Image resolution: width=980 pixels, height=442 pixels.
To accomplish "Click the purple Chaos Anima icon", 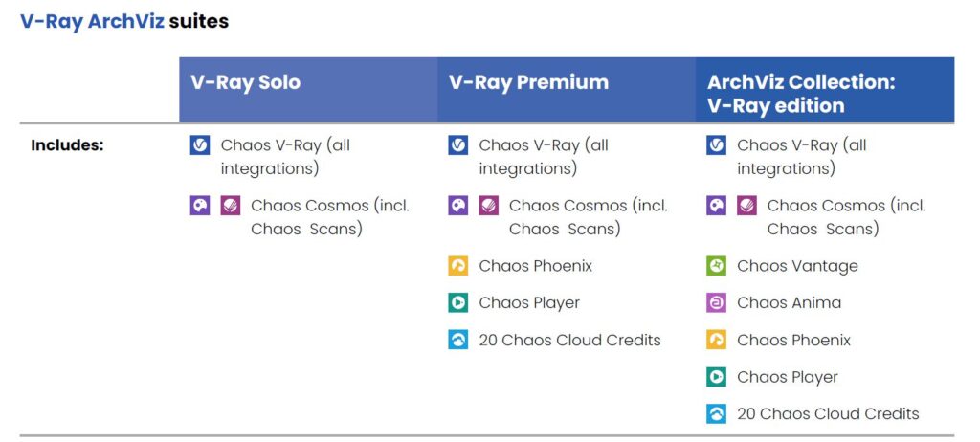I will coord(716,302).
